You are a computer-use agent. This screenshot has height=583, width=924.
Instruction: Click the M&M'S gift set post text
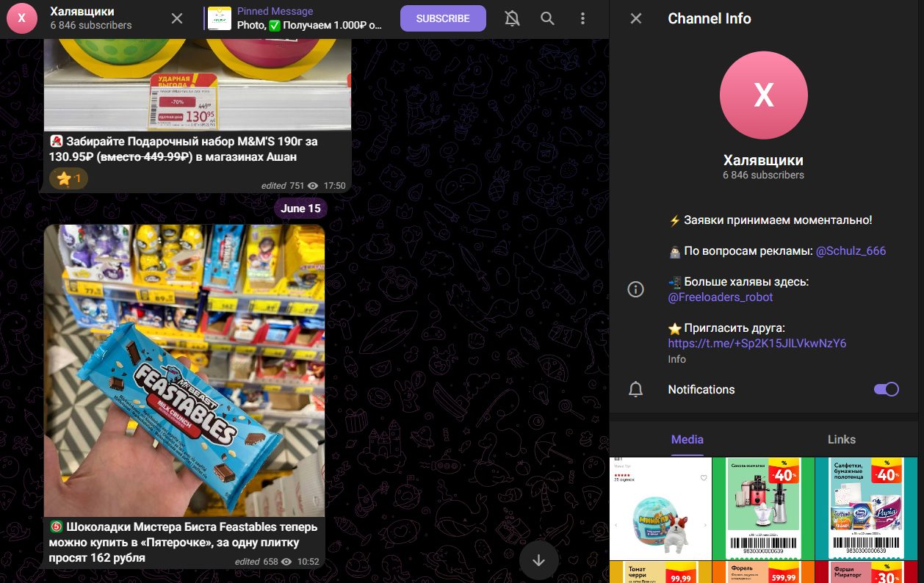184,149
